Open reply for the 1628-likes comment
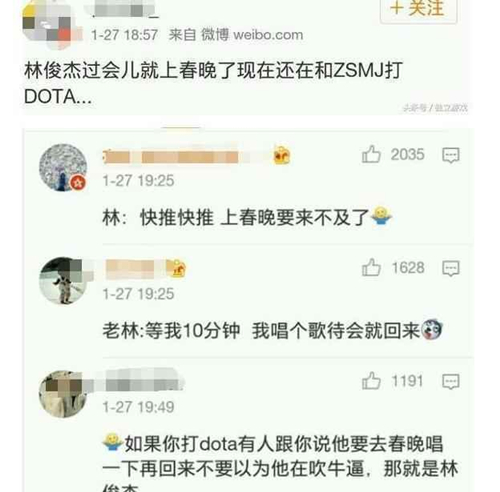This screenshot has height=492, width=500. click(x=451, y=268)
